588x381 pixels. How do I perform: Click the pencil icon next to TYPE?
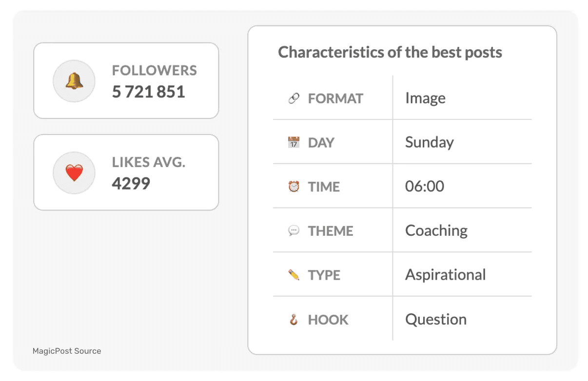(x=294, y=275)
